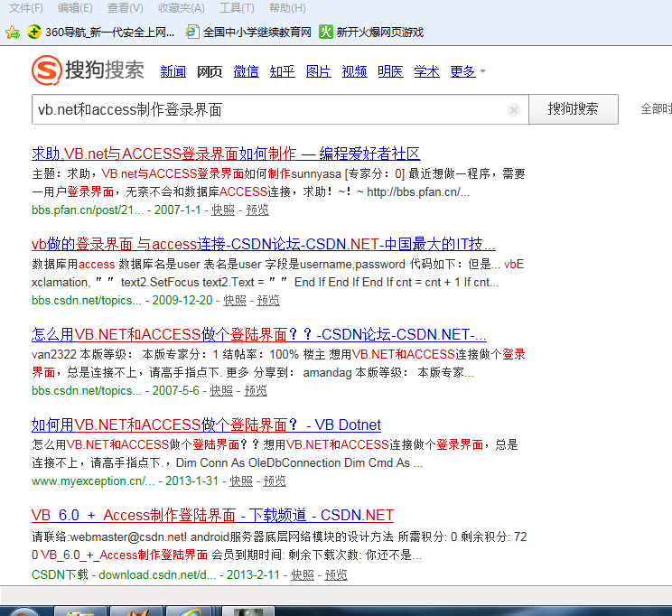This screenshot has height=616, width=672.
Task: Switch to the 明医 search tab
Action: [x=390, y=71]
